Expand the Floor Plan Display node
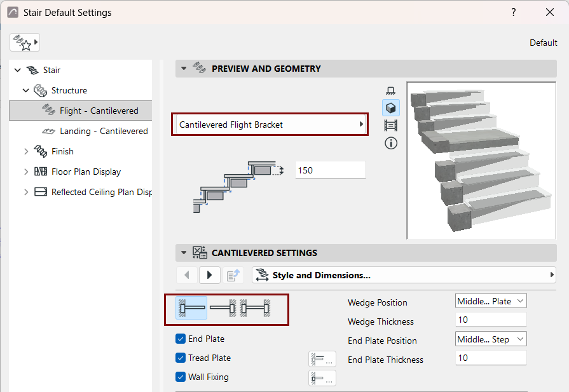569x392 pixels. pyautogui.click(x=26, y=172)
